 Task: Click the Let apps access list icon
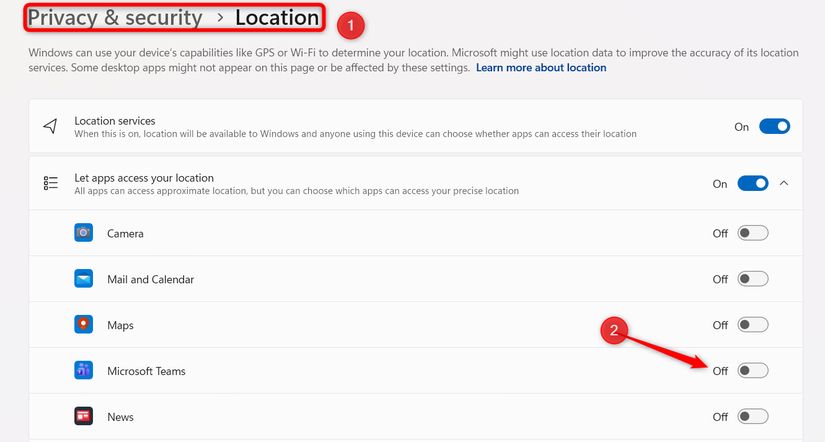[x=50, y=183]
